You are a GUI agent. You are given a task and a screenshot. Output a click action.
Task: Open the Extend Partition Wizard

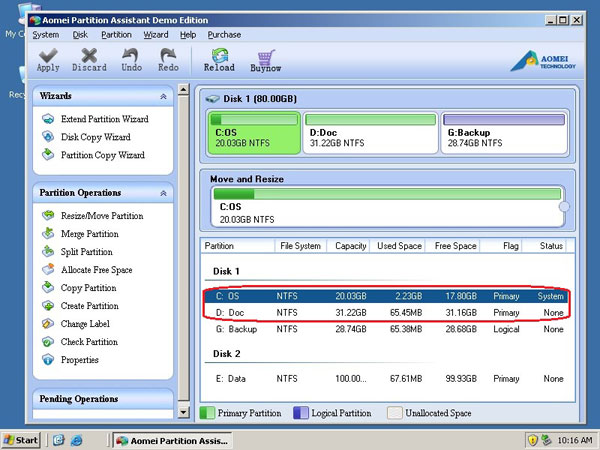[104, 119]
